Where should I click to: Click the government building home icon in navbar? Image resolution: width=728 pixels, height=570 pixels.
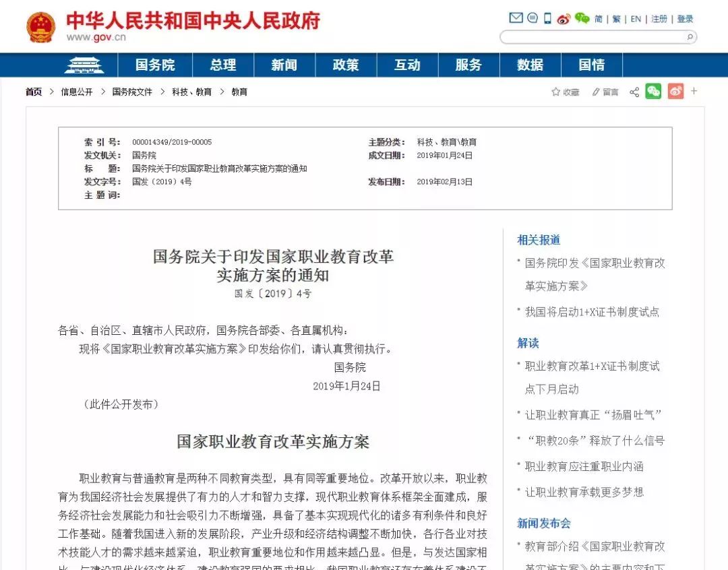click(84, 65)
